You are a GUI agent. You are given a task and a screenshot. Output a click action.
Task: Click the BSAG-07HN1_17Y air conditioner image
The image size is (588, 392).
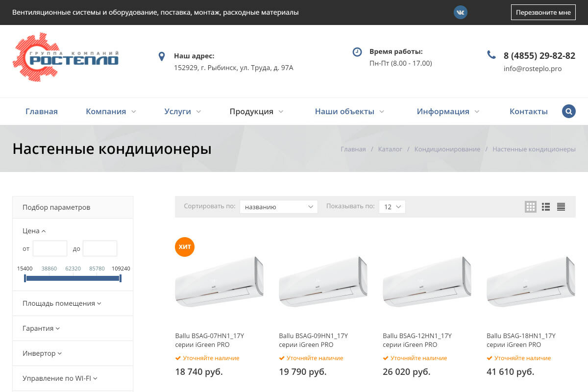point(219,281)
